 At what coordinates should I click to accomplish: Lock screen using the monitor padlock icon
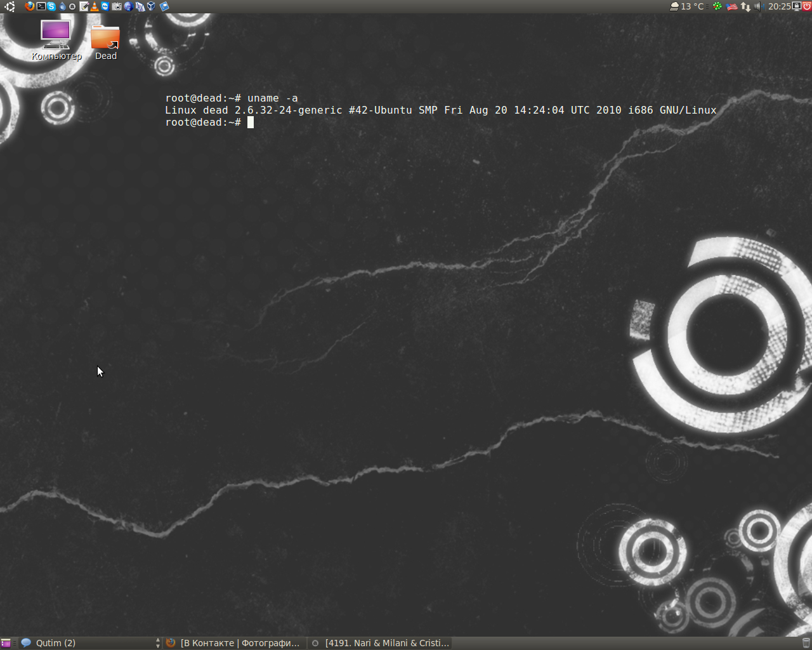[797, 6]
